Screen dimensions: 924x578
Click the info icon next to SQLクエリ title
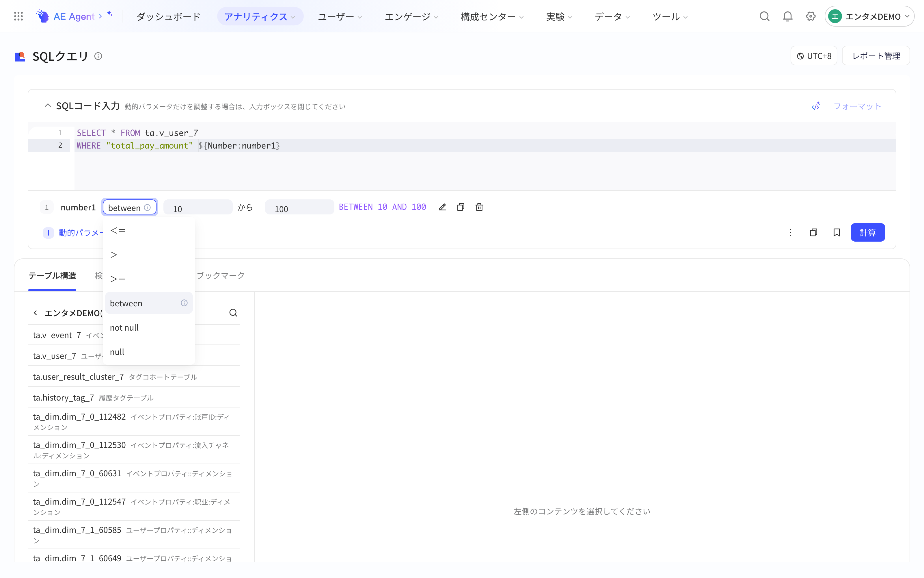click(98, 56)
